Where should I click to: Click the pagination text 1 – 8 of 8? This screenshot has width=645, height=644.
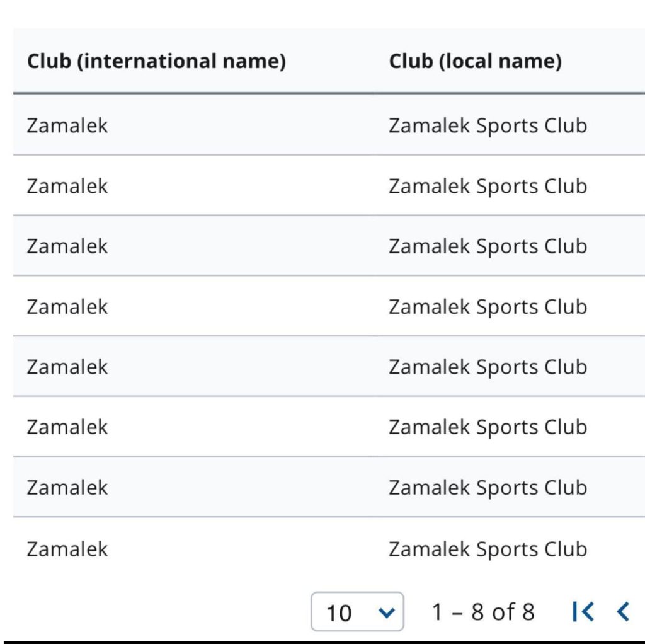(484, 611)
